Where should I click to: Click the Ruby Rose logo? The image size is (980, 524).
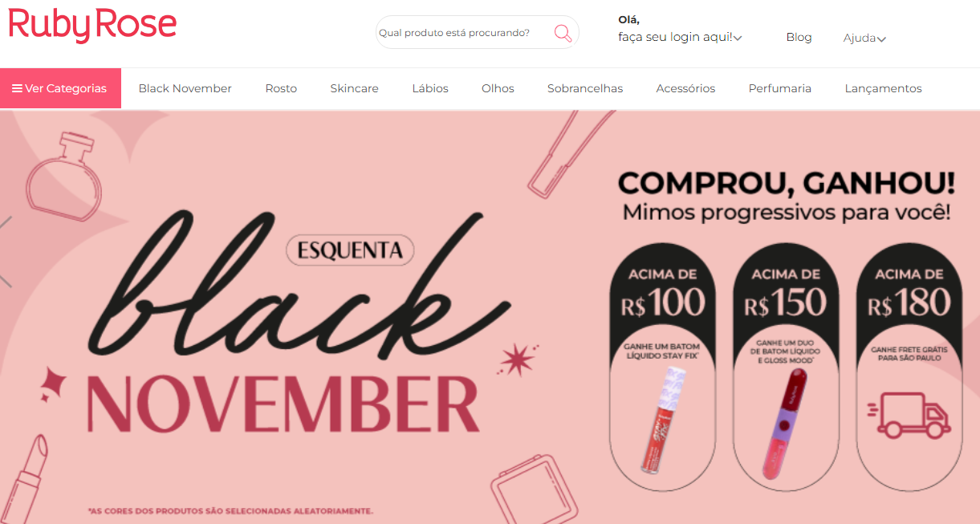point(92,25)
